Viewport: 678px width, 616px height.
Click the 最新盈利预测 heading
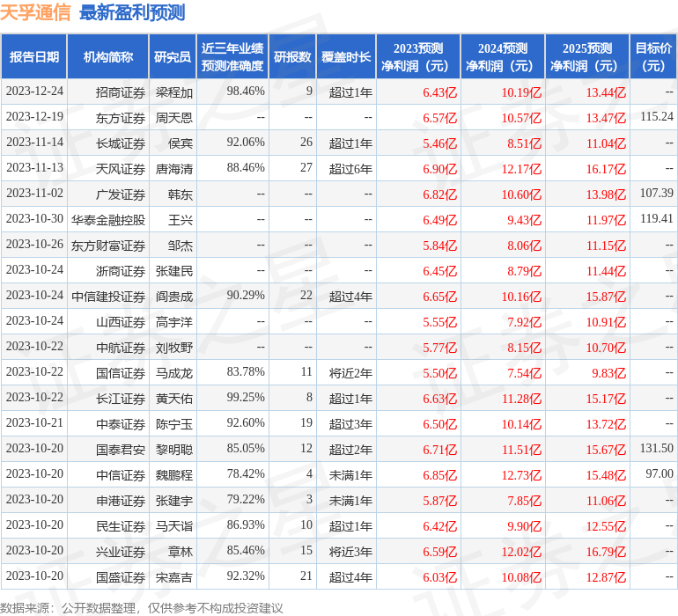[x=132, y=12]
